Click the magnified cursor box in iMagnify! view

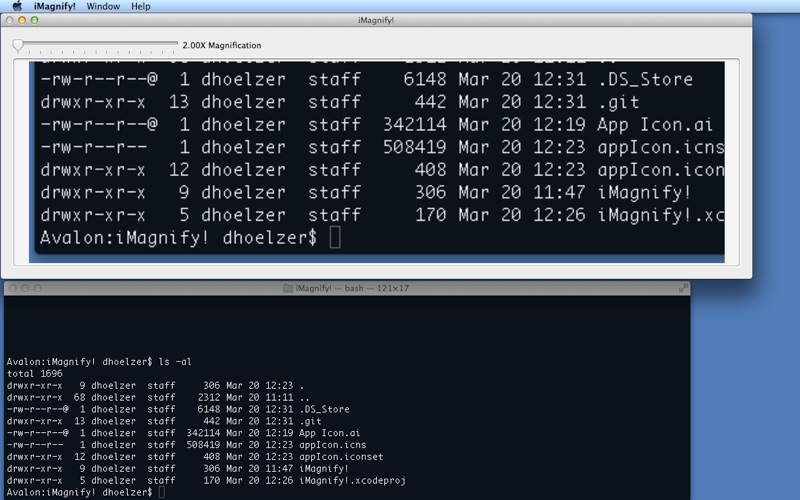coord(335,238)
